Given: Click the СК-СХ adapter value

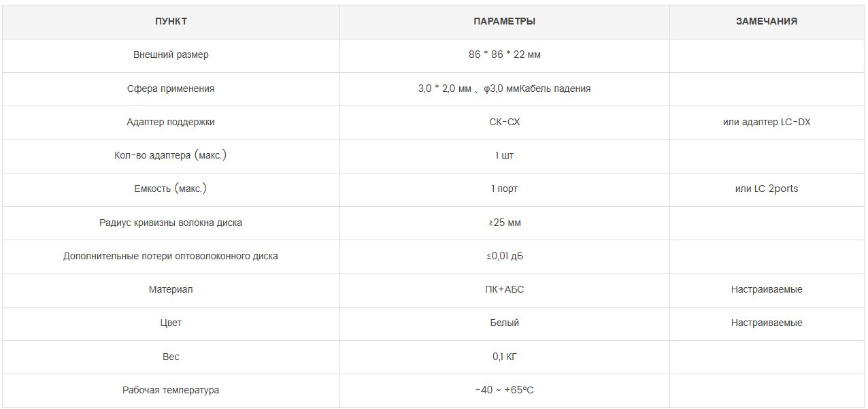Looking at the screenshot, I should [504, 122].
